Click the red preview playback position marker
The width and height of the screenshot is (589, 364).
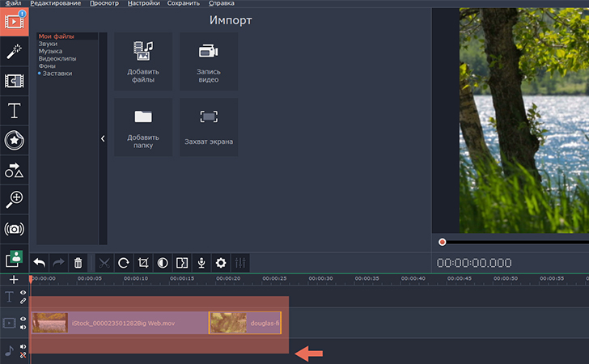click(443, 242)
